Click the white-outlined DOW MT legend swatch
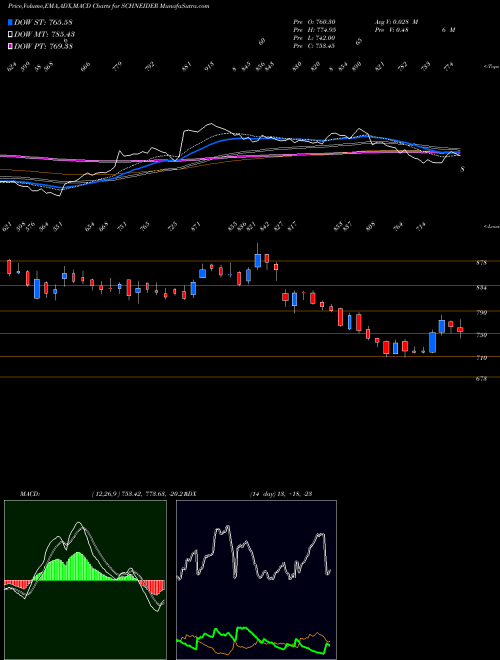Viewport: 500px width, 660px height. (10, 34)
